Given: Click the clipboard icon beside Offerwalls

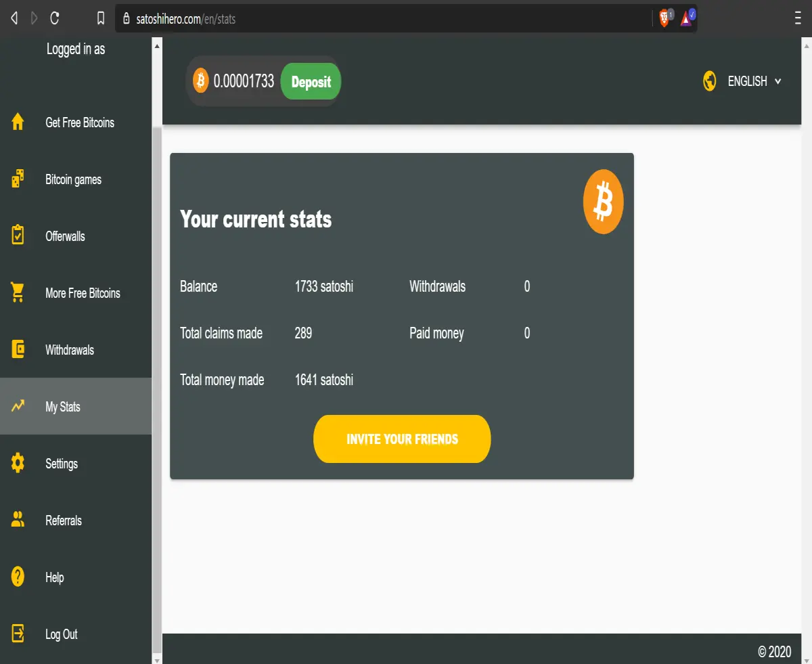Looking at the screenshot, I should [x=18, y=236].
